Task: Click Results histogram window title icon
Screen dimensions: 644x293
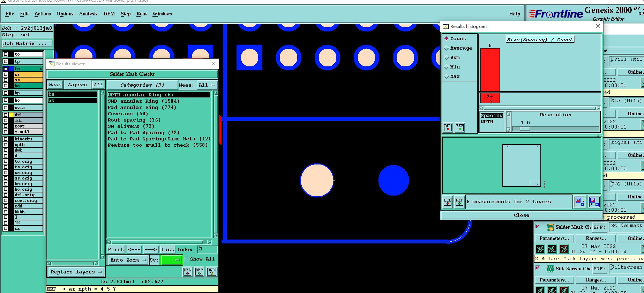Action: 446,27
